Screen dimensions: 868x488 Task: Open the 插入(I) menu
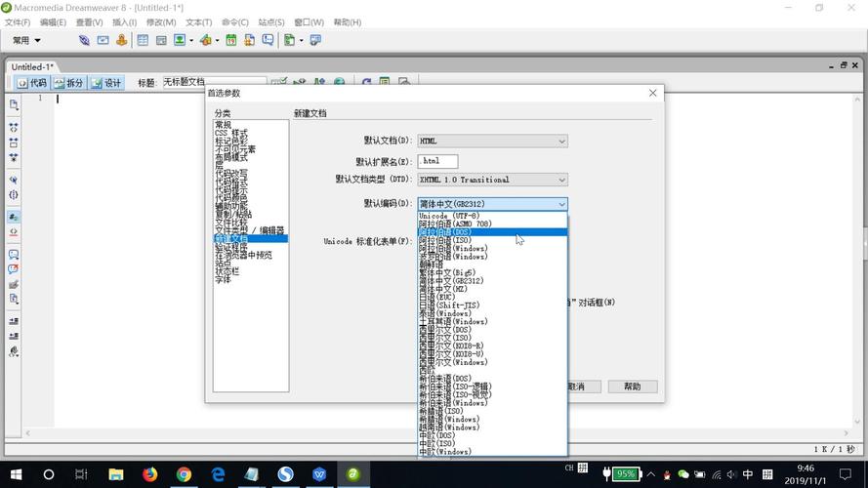click(x=125, y=22)
